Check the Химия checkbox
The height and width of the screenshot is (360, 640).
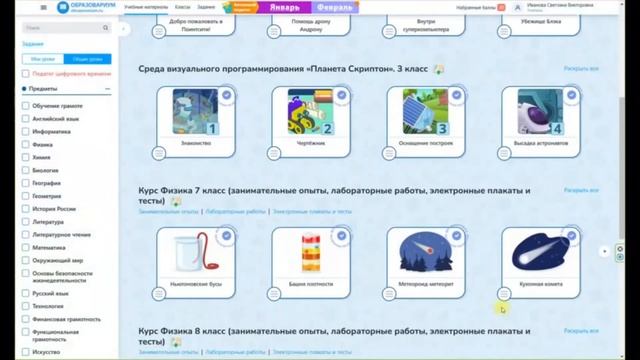[26, 157]
